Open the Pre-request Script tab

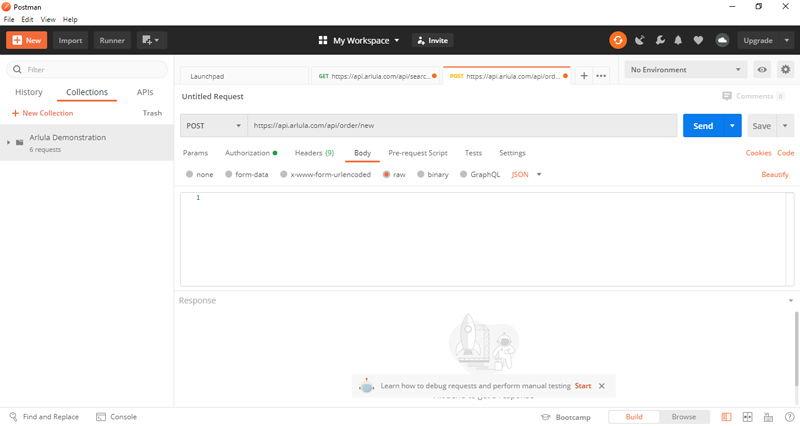click(417, 153)
